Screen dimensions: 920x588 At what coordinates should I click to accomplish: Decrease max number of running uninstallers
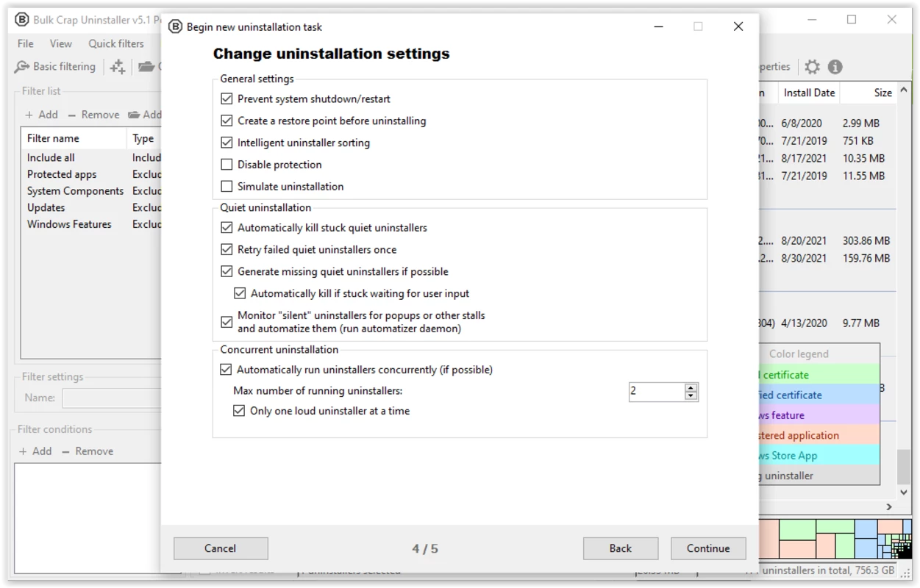point(691,396)
